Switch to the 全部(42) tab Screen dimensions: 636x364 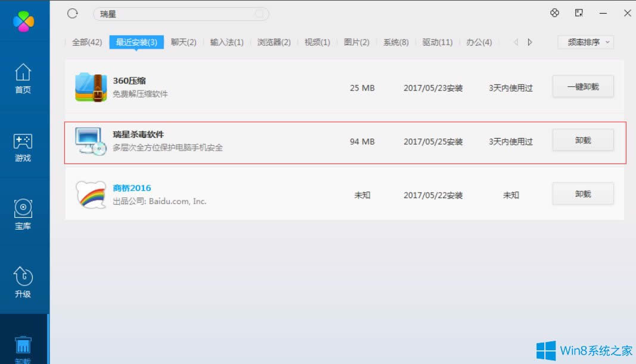coord(86,42)
